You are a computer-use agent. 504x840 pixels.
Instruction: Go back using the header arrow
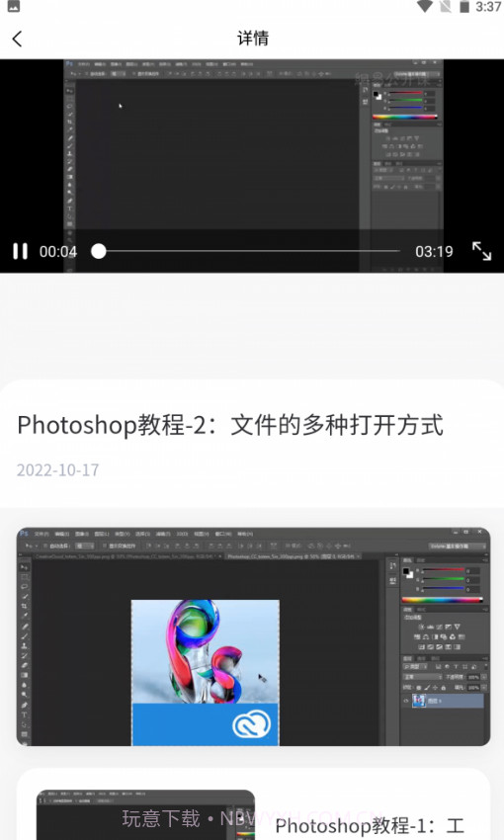(x=17, y=39)
